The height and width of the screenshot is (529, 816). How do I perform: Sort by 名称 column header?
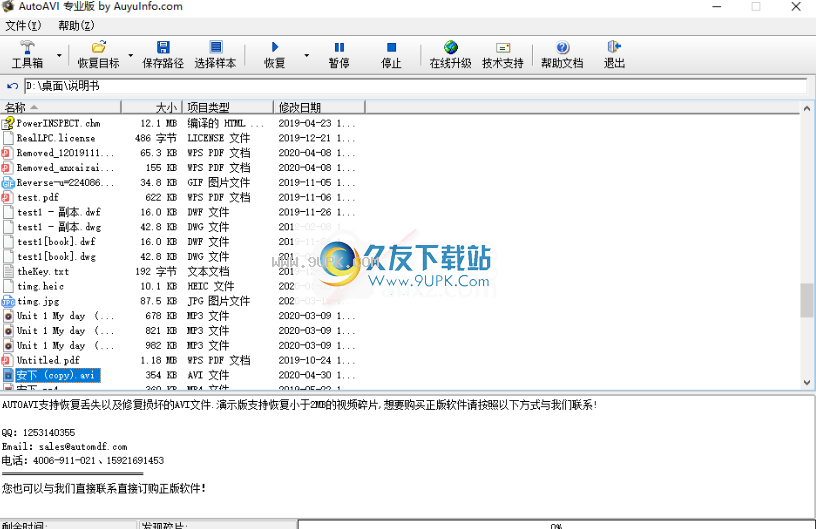(x=61, y=107)
